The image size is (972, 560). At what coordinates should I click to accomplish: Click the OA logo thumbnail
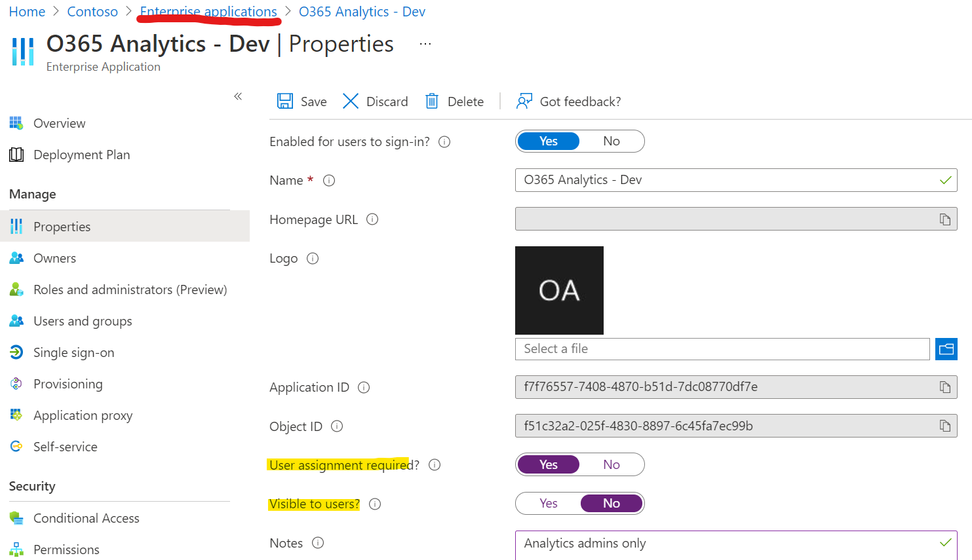(x=559, y=290)
